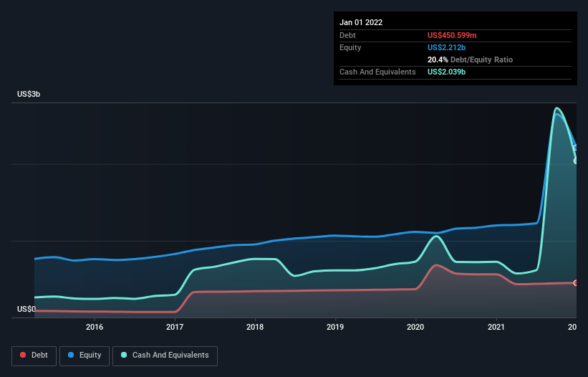Click the 2019 x-axis label

point(335,327)
